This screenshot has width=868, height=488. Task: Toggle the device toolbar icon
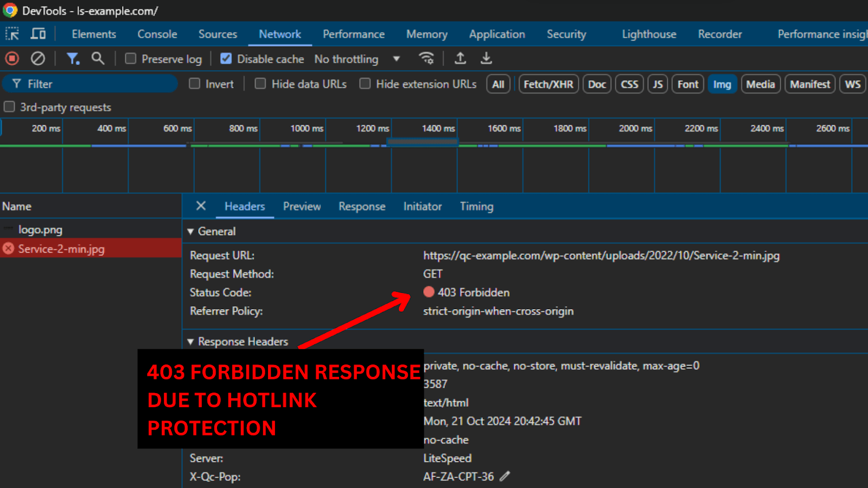38,34
